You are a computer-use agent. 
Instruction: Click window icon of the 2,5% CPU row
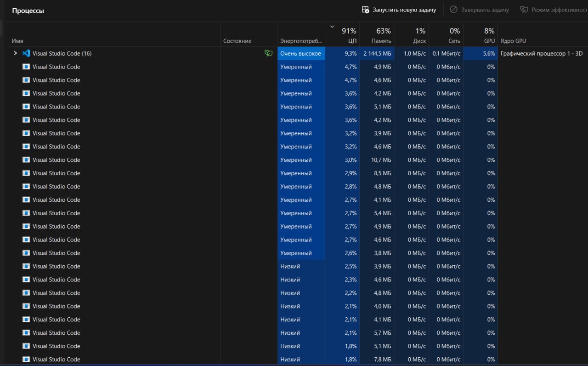pos(26,267)
